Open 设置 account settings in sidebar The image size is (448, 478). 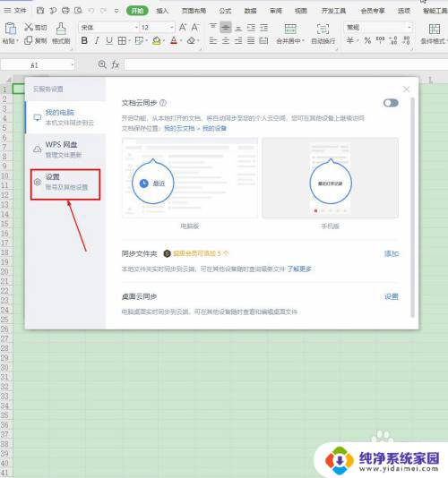(x=65, y=184)
